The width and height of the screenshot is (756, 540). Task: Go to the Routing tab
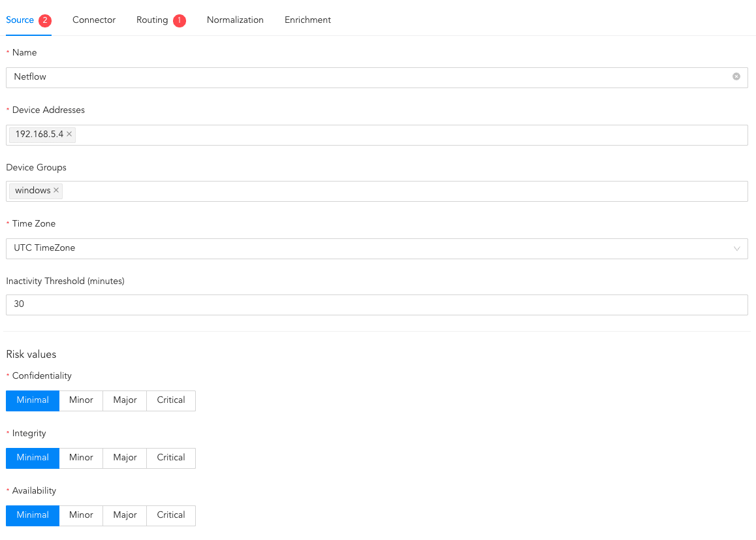coord(152,20)
